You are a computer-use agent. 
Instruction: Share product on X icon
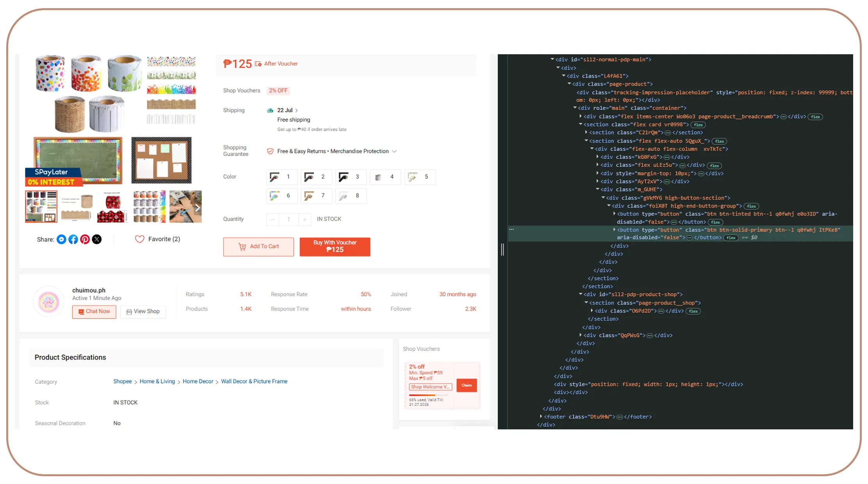coord(97,239)
